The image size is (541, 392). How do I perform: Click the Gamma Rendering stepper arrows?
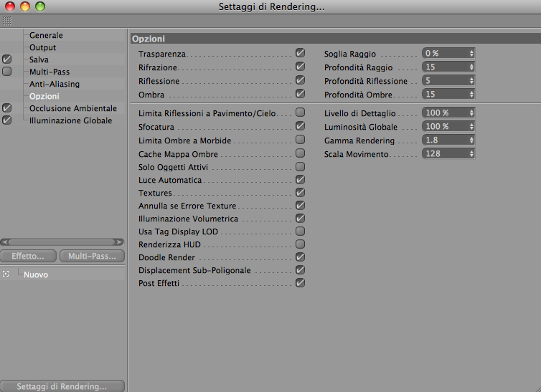point(471,140)
